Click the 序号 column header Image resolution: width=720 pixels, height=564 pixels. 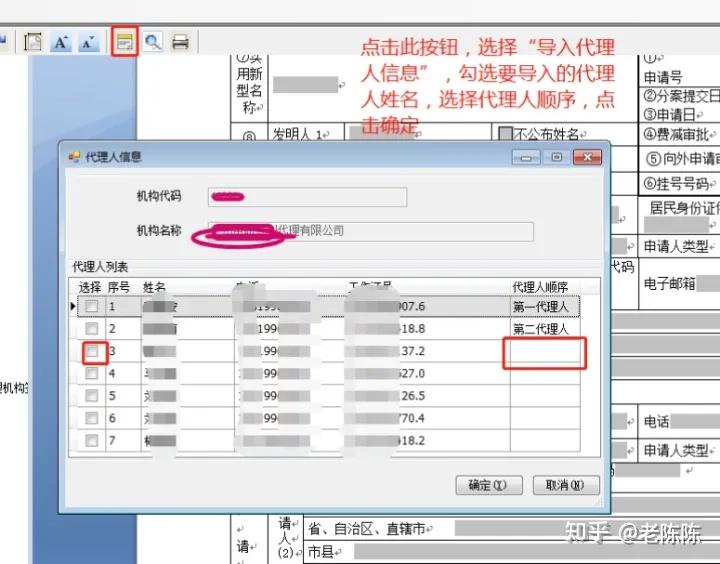(119, 287)
